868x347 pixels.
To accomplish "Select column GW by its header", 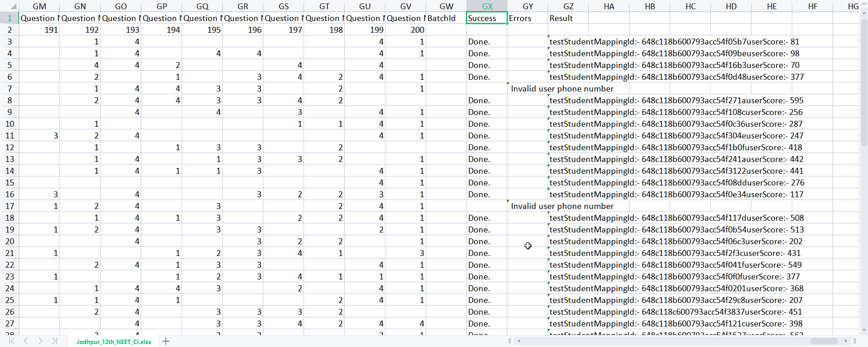I will (446, 6).
